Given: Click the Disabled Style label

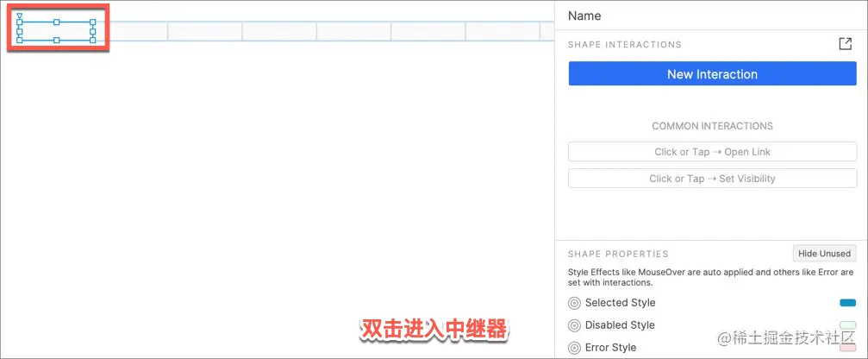Looking at the screenshot, I should tap(620, 325).
